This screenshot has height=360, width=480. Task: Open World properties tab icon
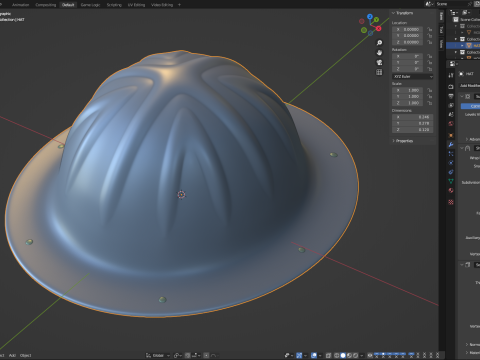coord(451,124)
